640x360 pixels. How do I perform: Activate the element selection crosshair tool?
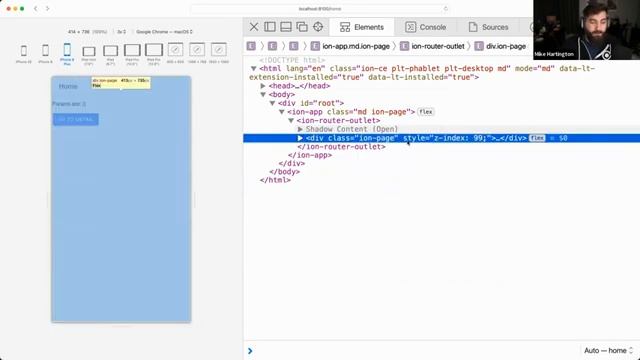pyautogui.click(x=318, y=27)
